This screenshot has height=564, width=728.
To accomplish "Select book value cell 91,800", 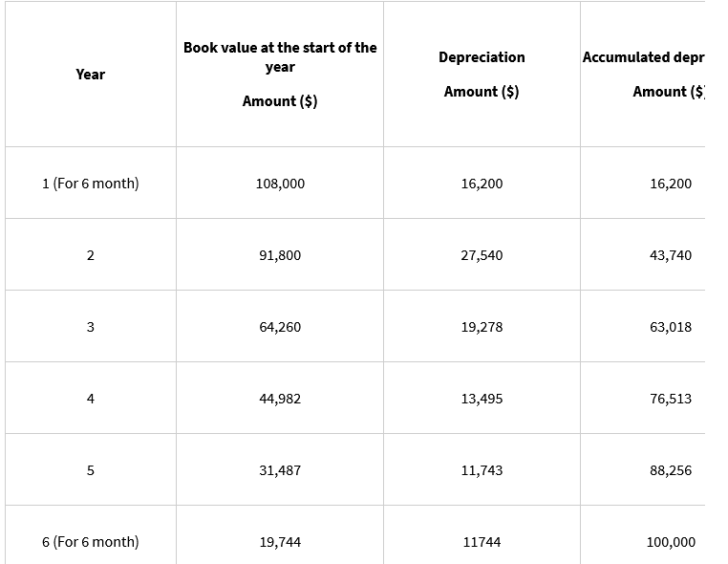I will click(x=280, y=255).
